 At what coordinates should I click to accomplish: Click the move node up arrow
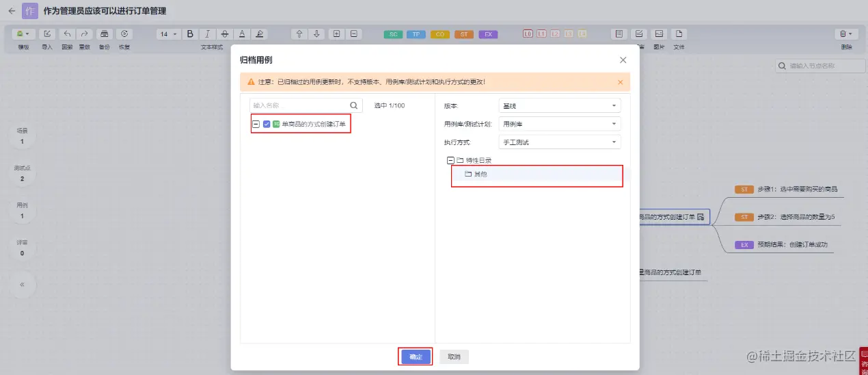[299, 34]
